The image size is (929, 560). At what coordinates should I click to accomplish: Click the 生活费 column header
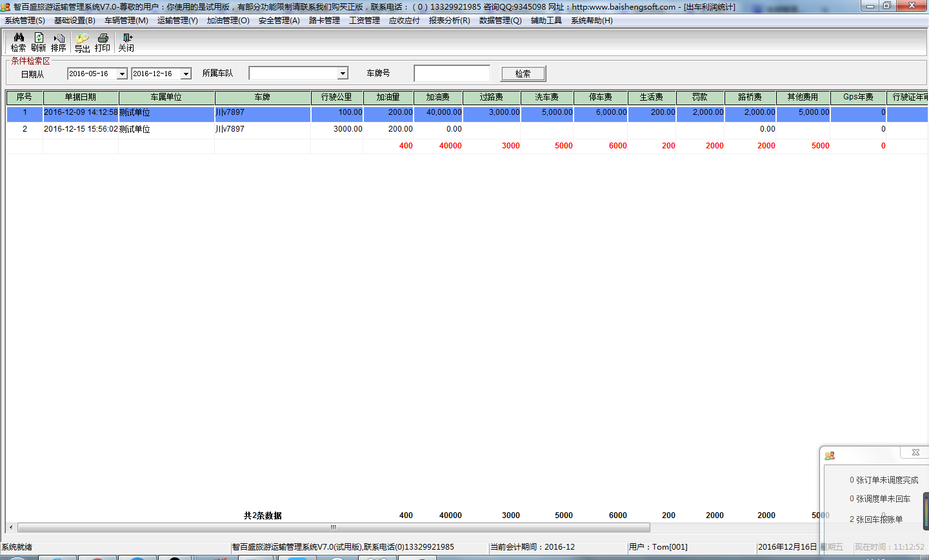point(652,97)
